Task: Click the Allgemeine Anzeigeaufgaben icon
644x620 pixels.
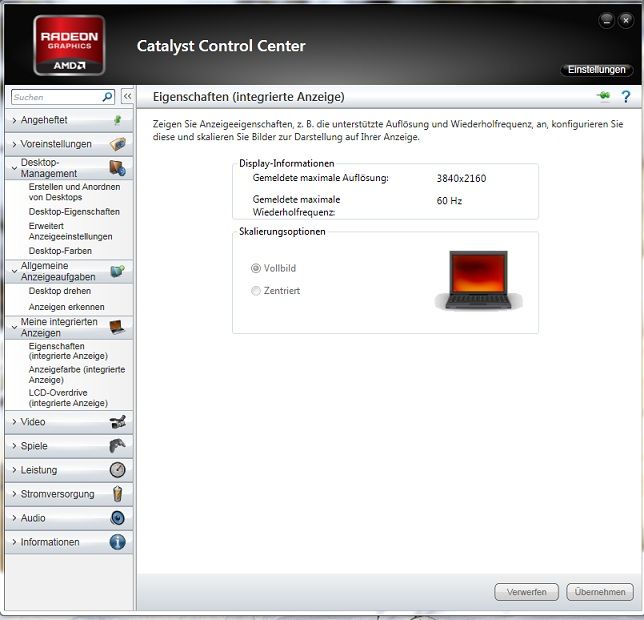Action: coord(117,271)
